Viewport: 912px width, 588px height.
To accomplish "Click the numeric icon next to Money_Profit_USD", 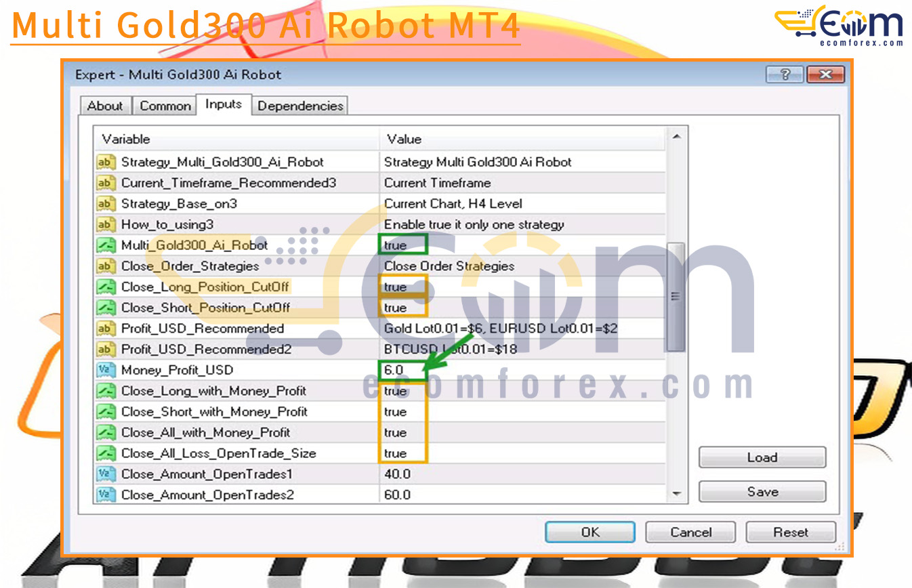I will pyautogui.click(x=105, y=371).
